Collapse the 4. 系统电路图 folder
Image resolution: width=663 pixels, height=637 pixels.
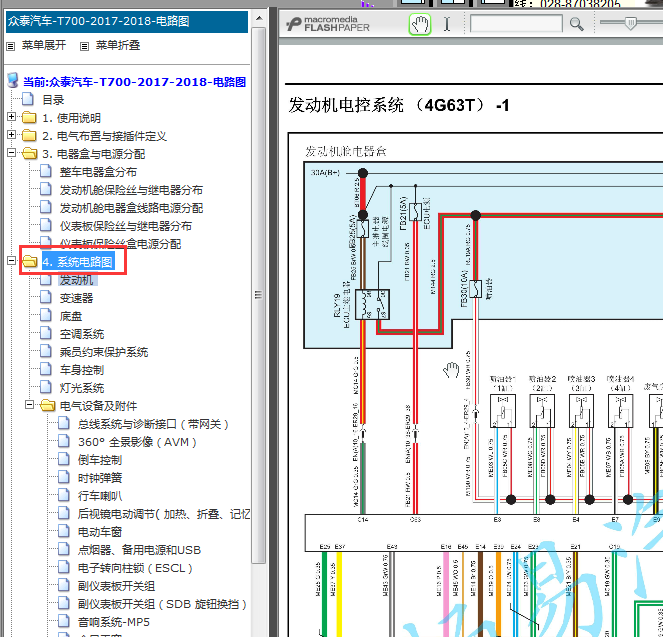[x=11, y=261]
